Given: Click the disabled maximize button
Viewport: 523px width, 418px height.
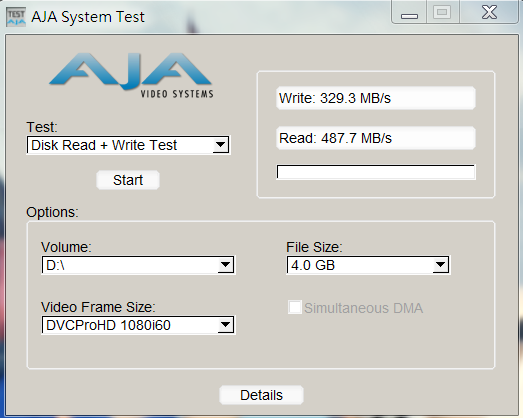Looking at the screenshot, I should click(x=443, y=13).
